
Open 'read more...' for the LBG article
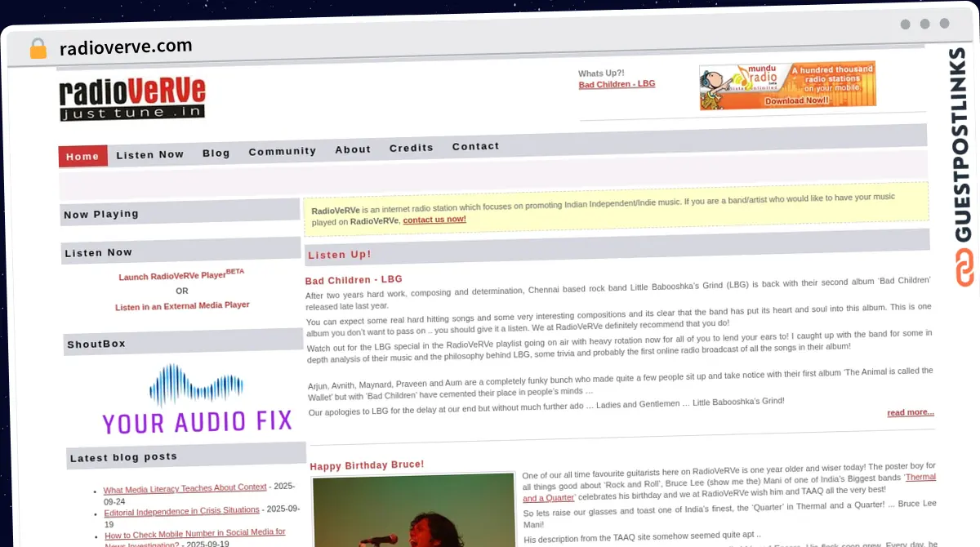[910, 412]
